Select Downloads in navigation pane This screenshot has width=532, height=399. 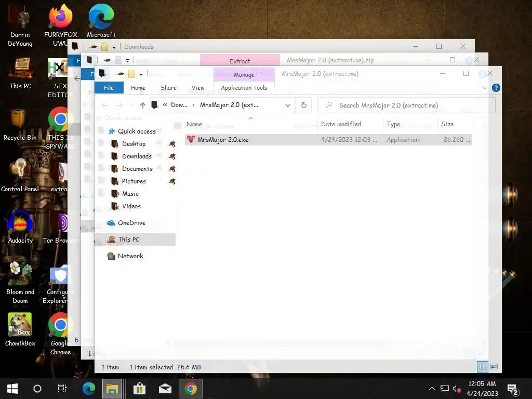[137, 156]
